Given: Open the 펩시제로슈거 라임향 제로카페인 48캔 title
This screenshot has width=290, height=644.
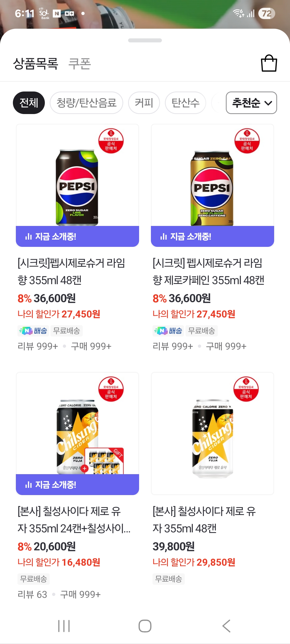Looking at the screenshot, I should click(208, 271).
